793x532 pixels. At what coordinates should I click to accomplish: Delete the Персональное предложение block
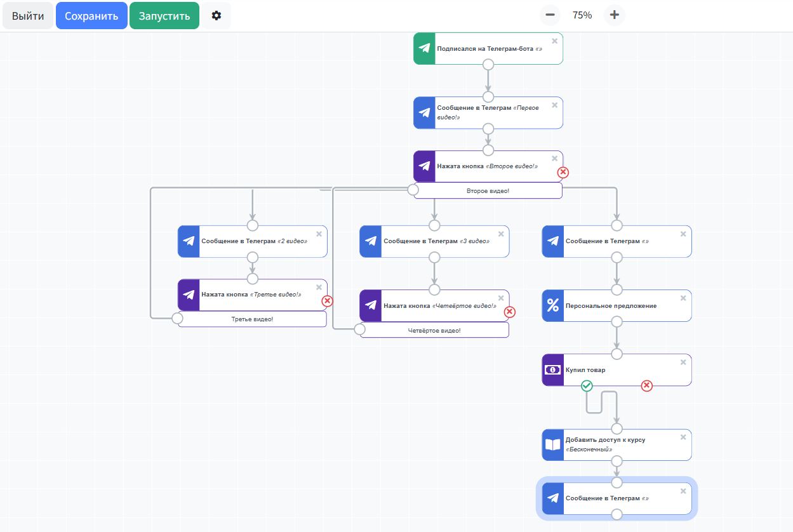click(x=683, y=298)
